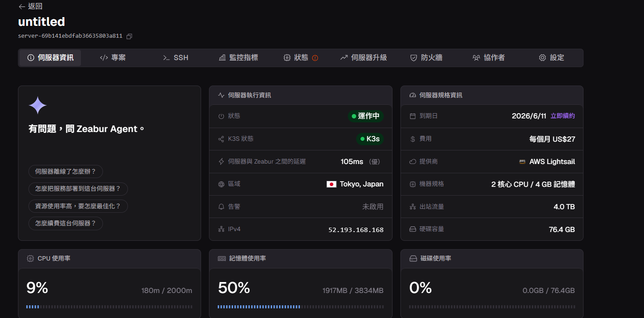Go to the 伺服器升級 tab
644x318 pixels.
point(364,58)
